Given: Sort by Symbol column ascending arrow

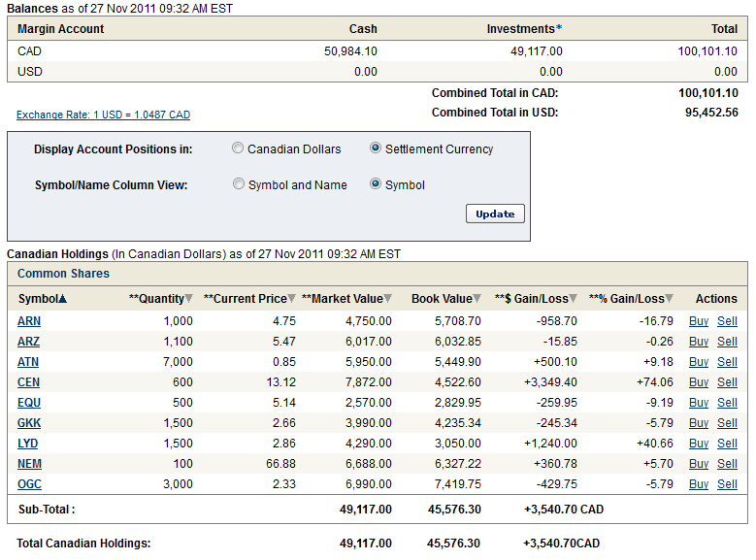Looking at the screenshot, I should 63,299.
